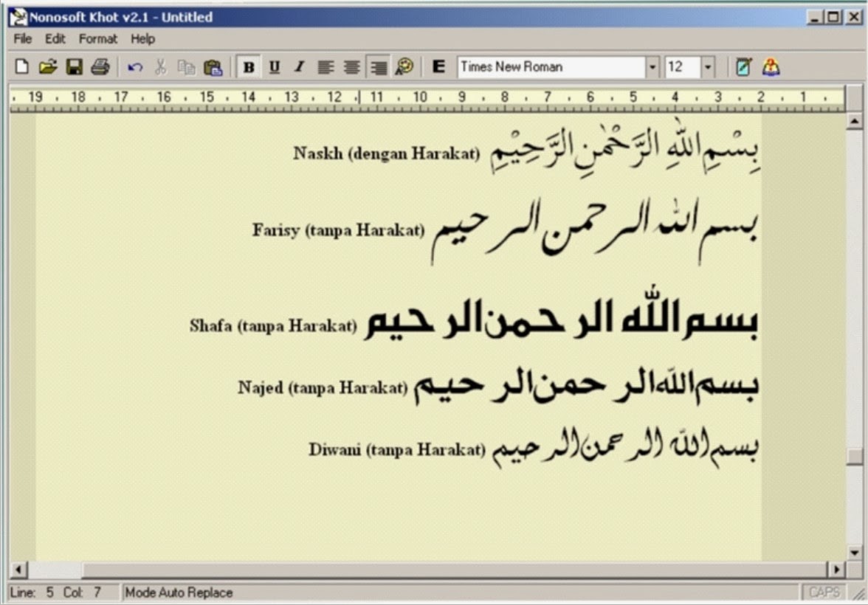Image resolution: width=868 pixels, height=605 pixels.
Task: Open the Edit menu
Action: pos(54,39)
